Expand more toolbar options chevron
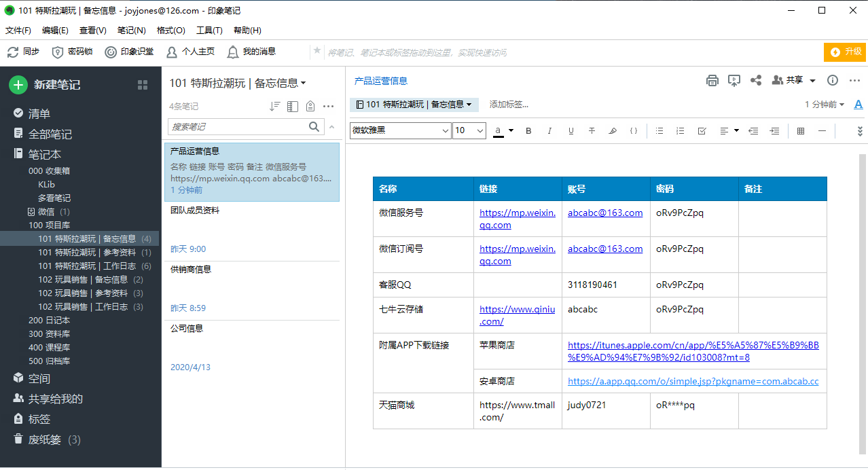The height and width of the screenshot is (470, 868). (x=860, y=131)
